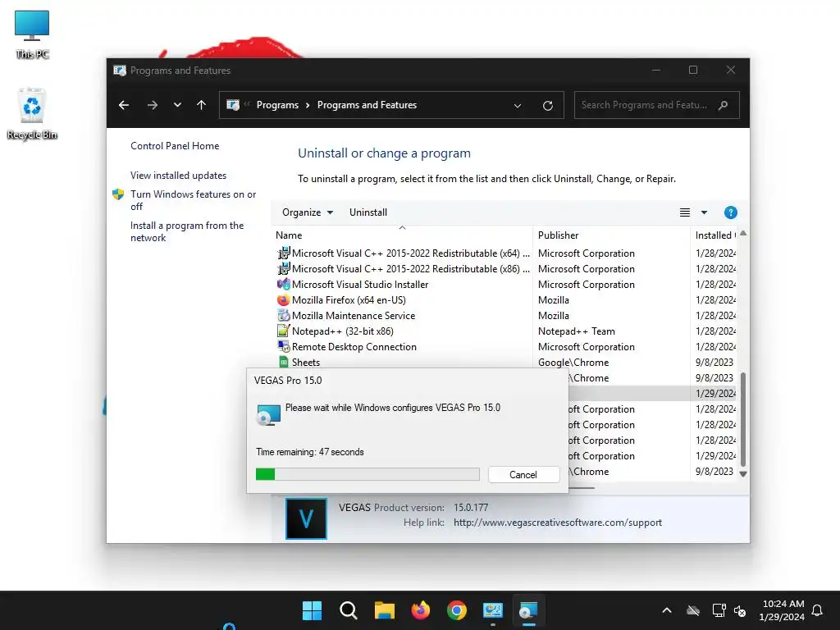Open Turn Windows features on or off
The height and width of the screenshot is (630, 840).
pos(194,200)
